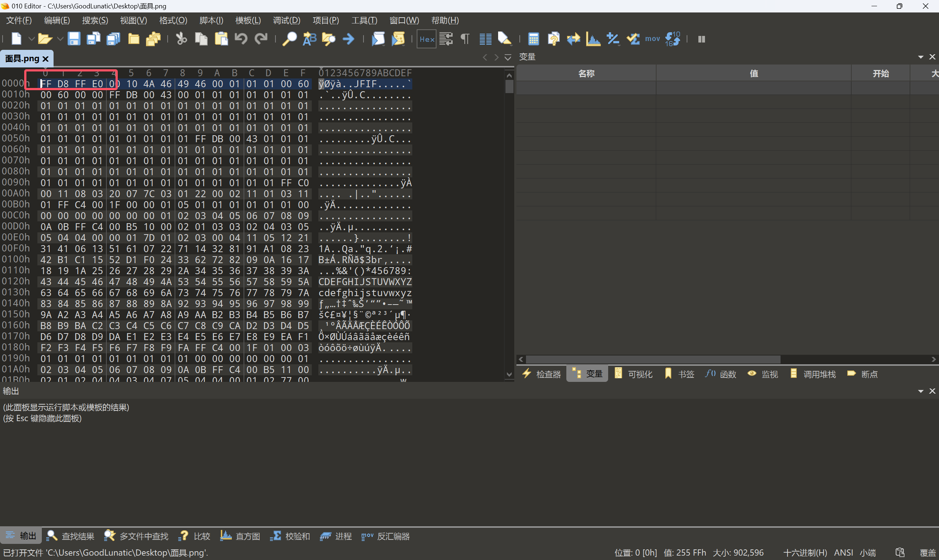Close the 变量 panel
This screenshot has height=560, width=939.
(x=932, y=57)
